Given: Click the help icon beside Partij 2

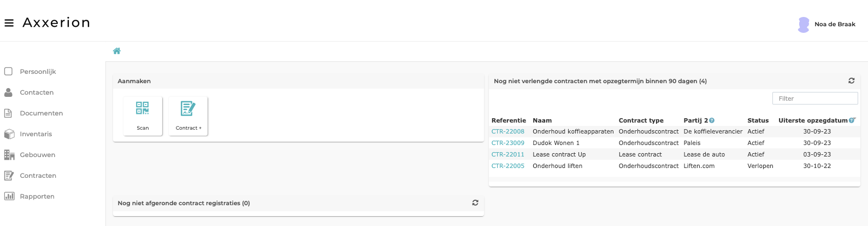Looking at the screenshot, I should 712,120.
